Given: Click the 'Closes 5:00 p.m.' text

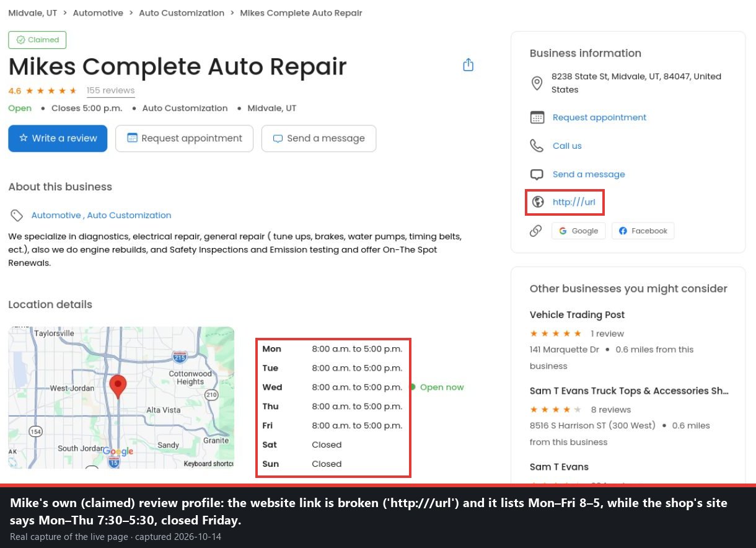Looking at the screenshot, I should 87,108.
